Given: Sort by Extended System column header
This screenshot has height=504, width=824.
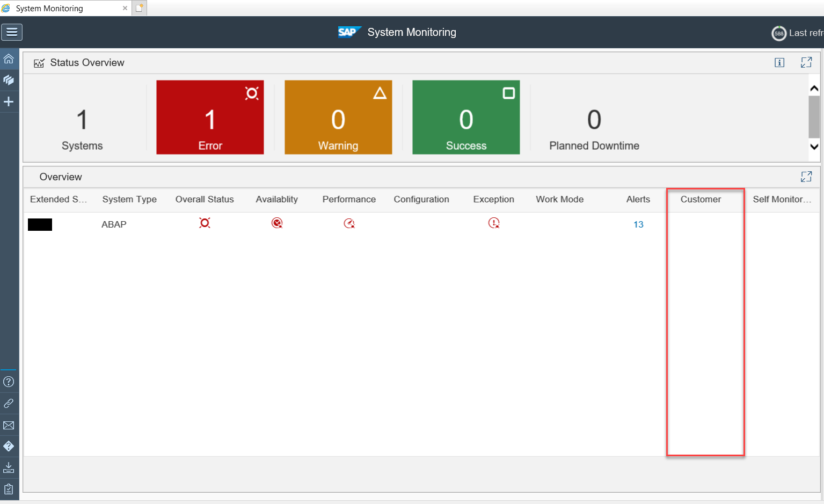Looking at the screenshot, I should 59,199.
